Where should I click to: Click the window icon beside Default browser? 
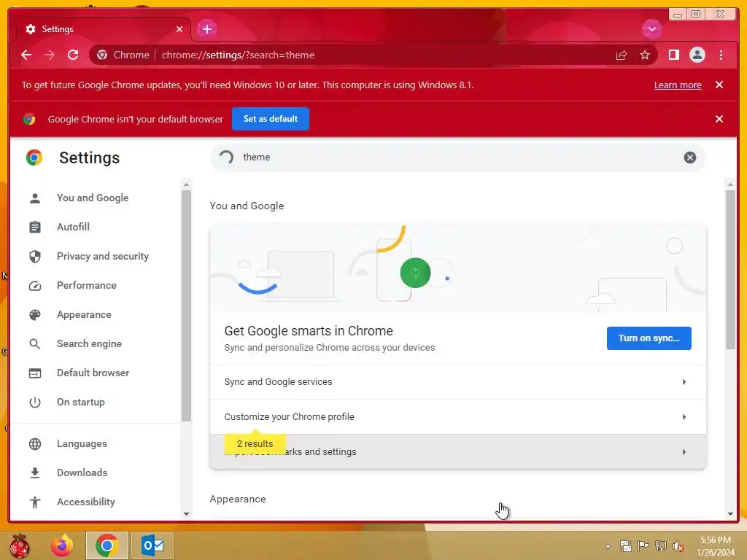[x=35, y=373]
